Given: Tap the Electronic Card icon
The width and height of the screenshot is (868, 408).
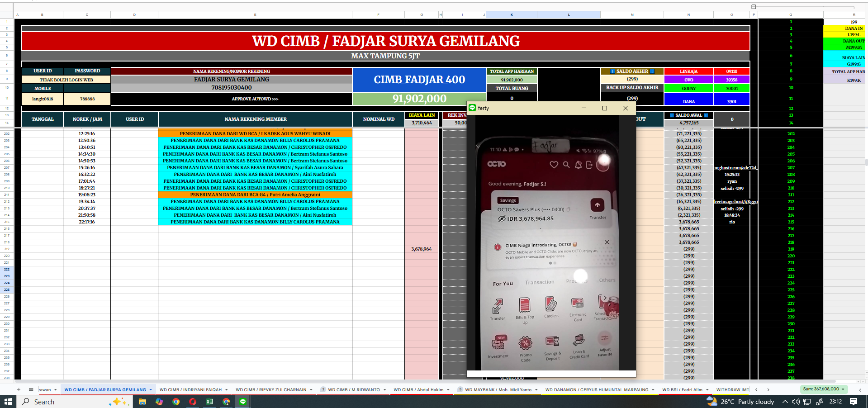Looking at the screenshot, I should [x=577, y=303].
